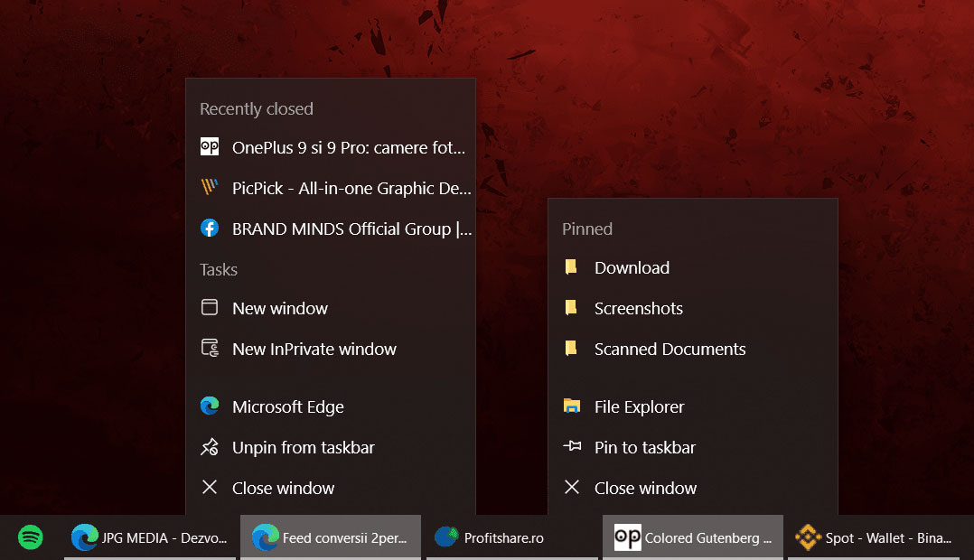Image resolution: width=974 pixels, height=560 pixels.
Task: Open the pinned Download folder
Action: tap(632, 267)
